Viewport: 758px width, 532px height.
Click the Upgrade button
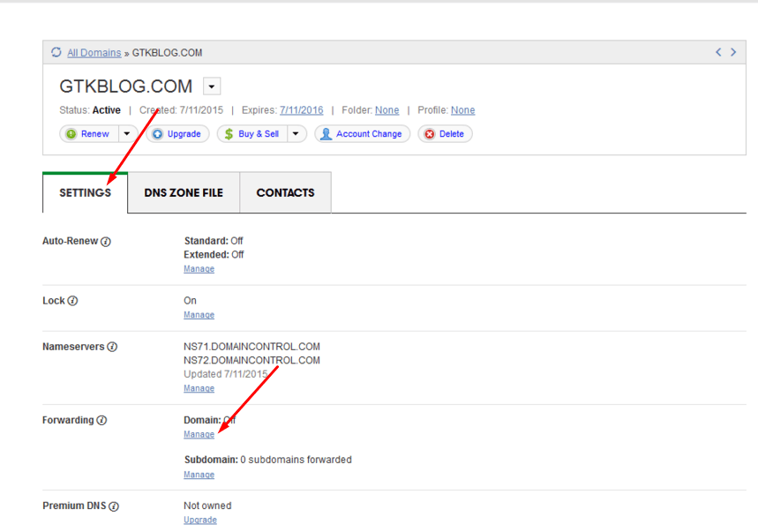(x=177, y=134)
